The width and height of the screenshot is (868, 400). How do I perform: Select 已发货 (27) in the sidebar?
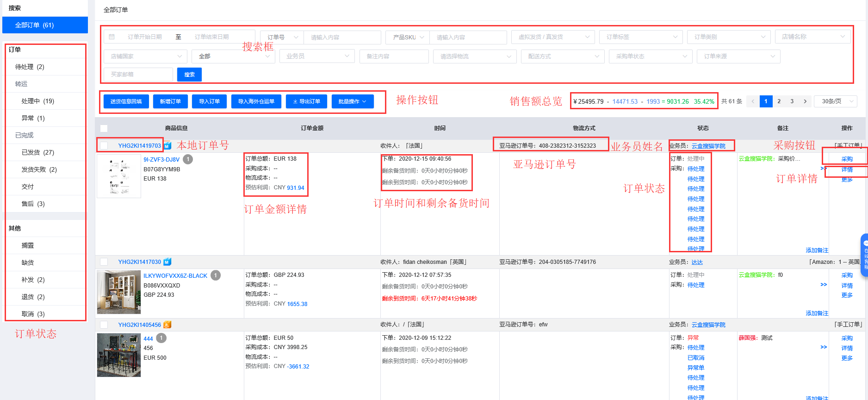(x=38, y=152)
